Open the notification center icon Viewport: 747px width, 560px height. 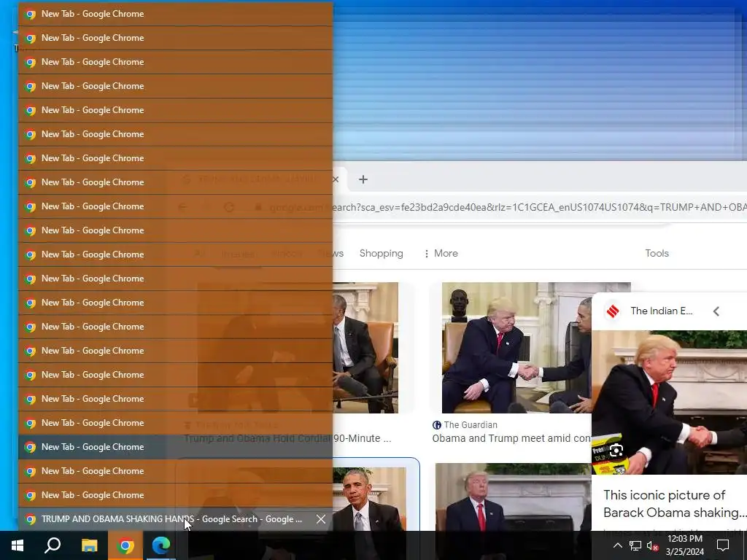pyautogui.click(x=723, y=545)
